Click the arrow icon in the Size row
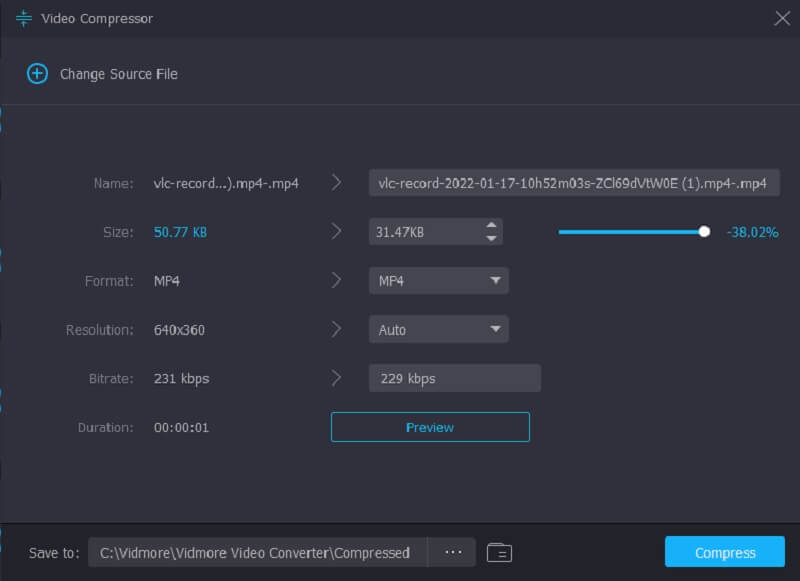 tap(337, 232)
